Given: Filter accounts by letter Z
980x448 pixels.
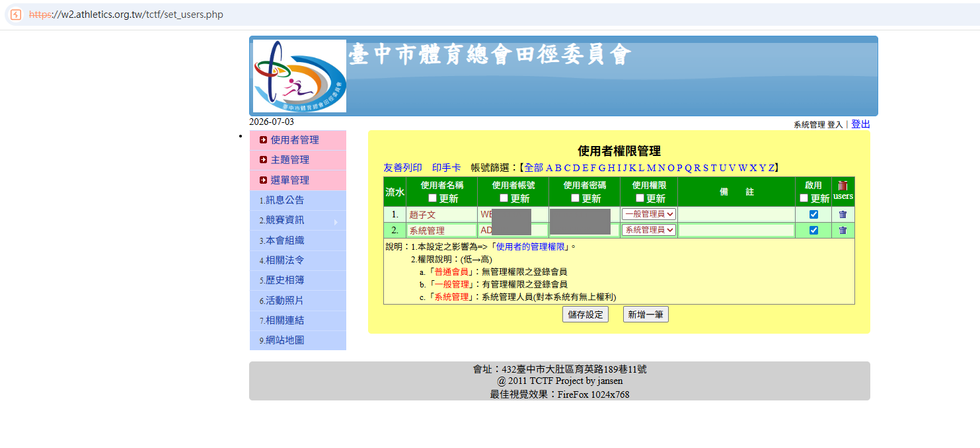Looking at the screenshot, I should click(771, 168).
